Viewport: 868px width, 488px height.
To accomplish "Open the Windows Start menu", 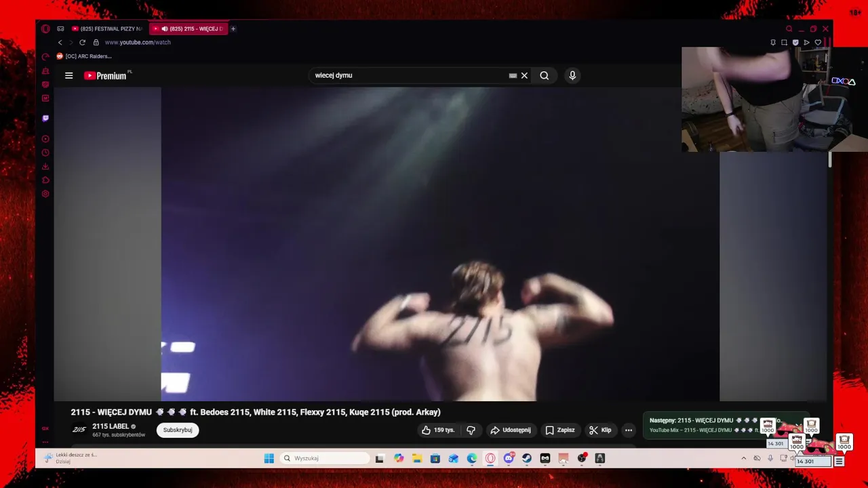I will [269, 458].
